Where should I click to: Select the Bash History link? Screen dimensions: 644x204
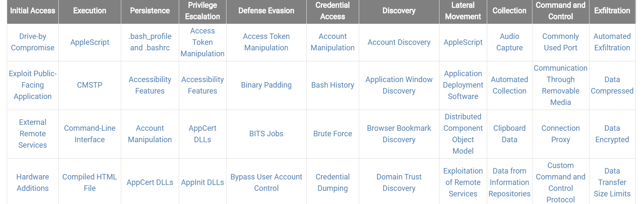coord(333,85)
